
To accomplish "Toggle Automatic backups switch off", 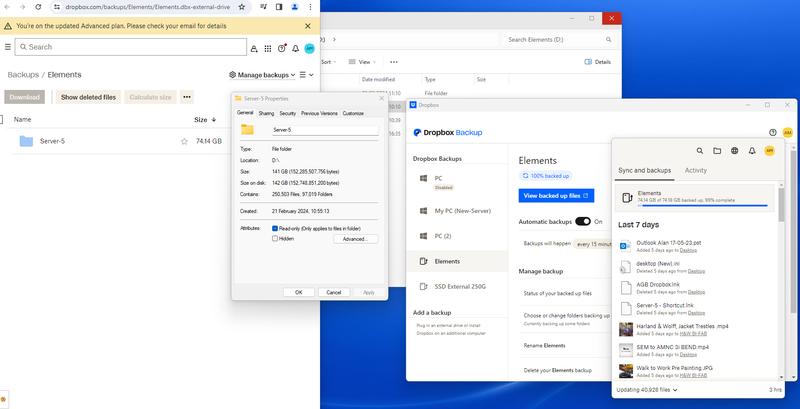I will tap(582, 221).
